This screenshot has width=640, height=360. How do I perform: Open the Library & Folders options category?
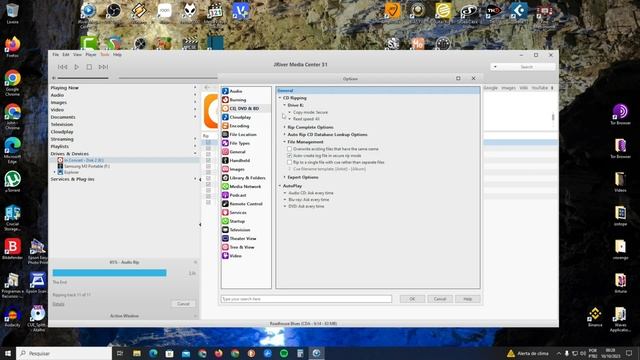pyautogui.click(x=247, y=178)
